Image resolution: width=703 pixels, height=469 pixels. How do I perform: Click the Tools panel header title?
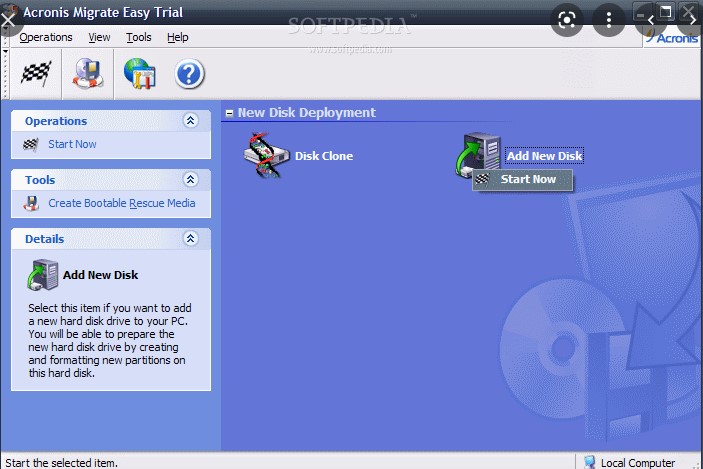pyautogui.click(x=40, y=180)
